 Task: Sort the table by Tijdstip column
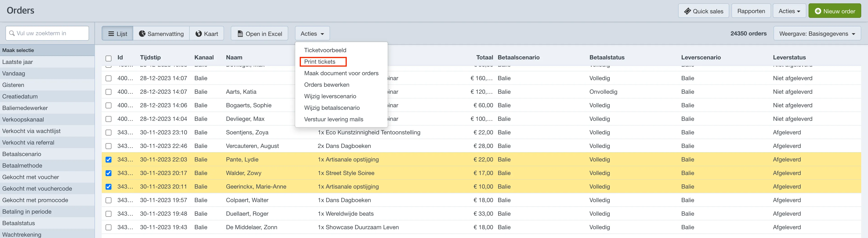coord(150,58)
